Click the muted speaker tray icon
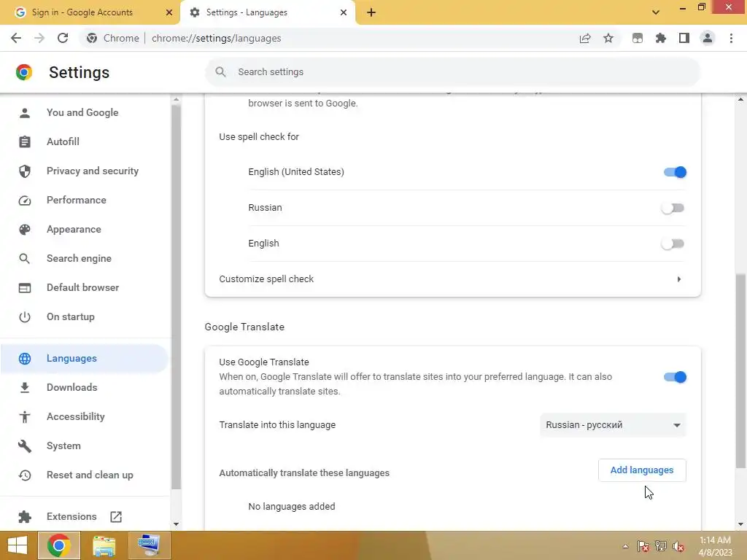 [678, 546]
